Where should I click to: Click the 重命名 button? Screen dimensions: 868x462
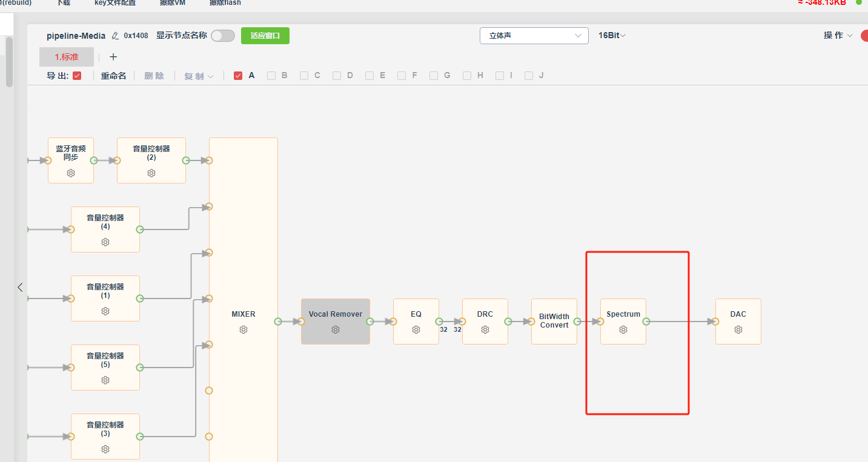click(114, 76)
